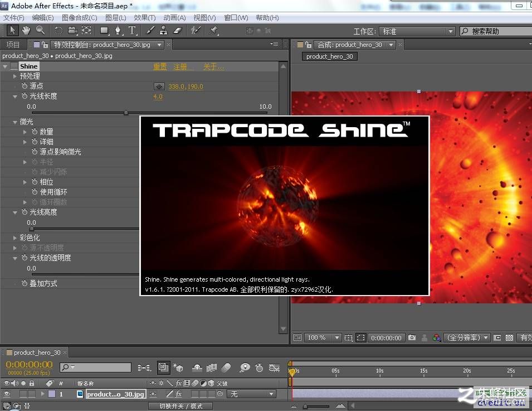Viewport: 532px width, 411px height.
Task: Click the 关于 about link for Shine
Action: [213, 66]
